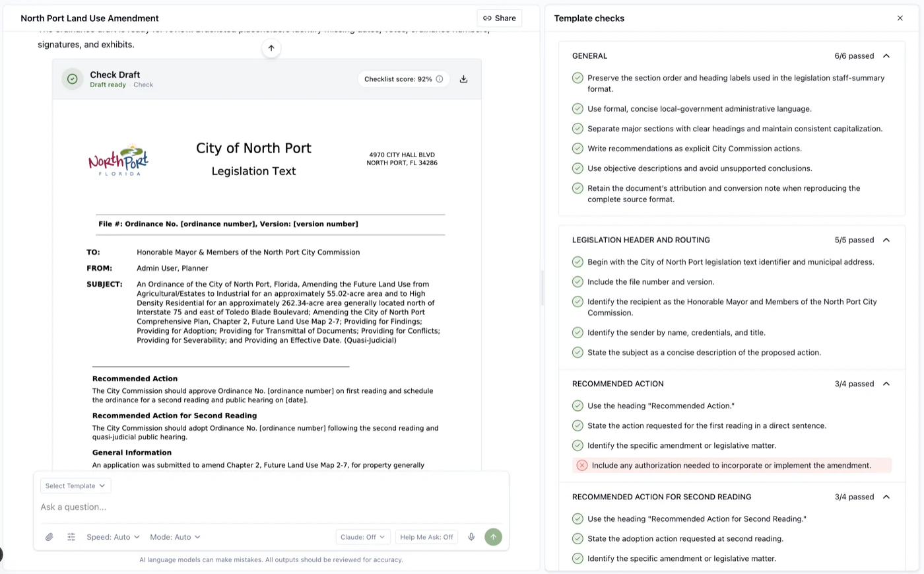Click check icon for 'Write recommendations as explicit'
This screenshot has width=924, height=574.
pyautogui.click(x=577, y=149)
